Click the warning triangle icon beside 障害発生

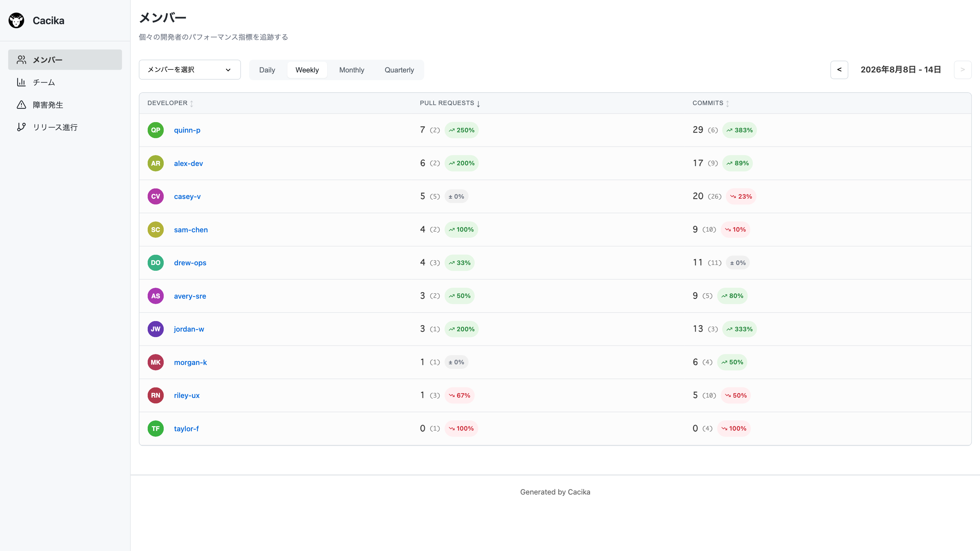[x=21, y=104]
